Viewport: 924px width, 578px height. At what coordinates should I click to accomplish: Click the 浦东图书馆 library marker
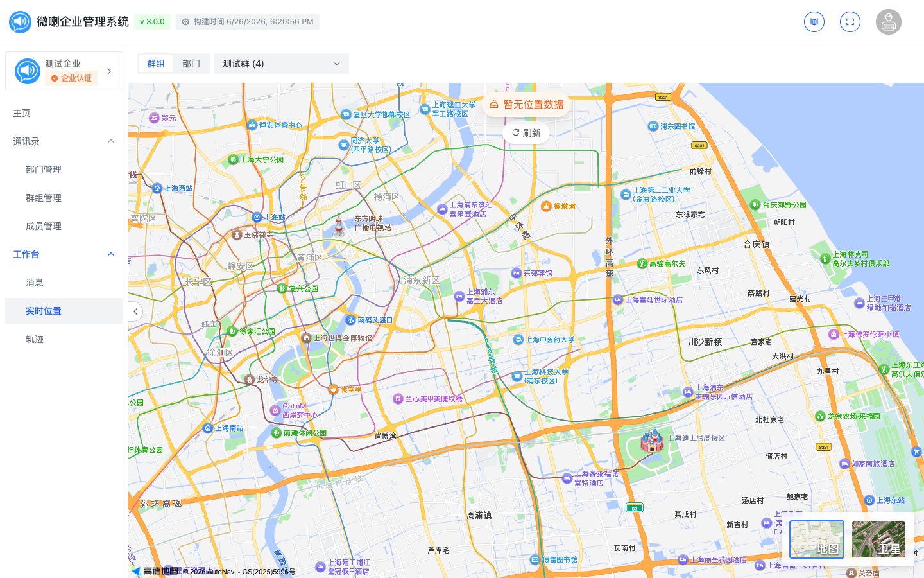[653, 126]
